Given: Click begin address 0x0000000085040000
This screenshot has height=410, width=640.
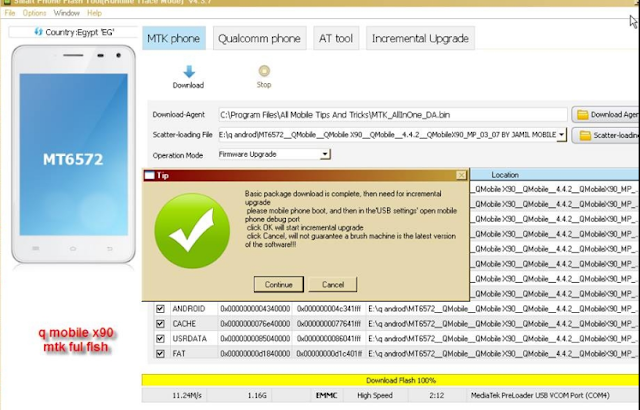Looking at the screenshot, I should (255, 339).
